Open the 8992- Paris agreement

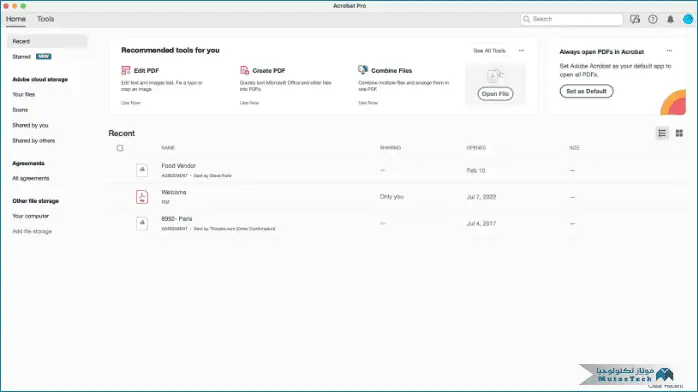[177, 219]
